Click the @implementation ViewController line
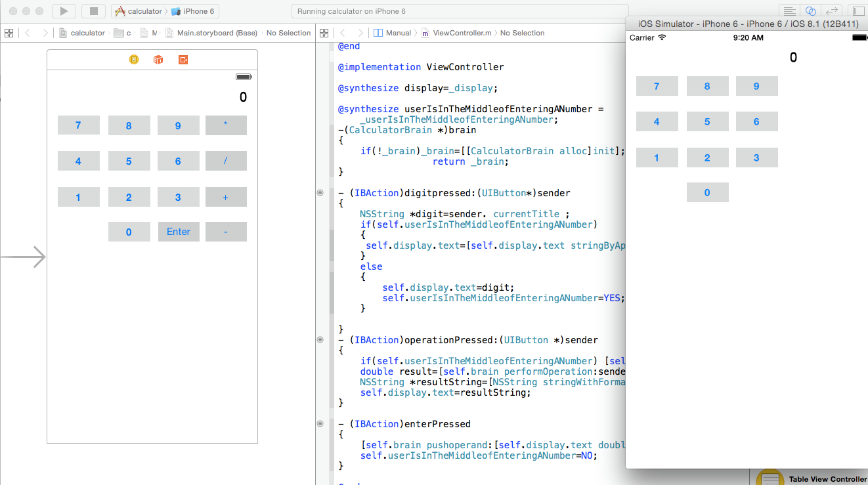Screen dimensions: 868x485 [x=421, y=67]
